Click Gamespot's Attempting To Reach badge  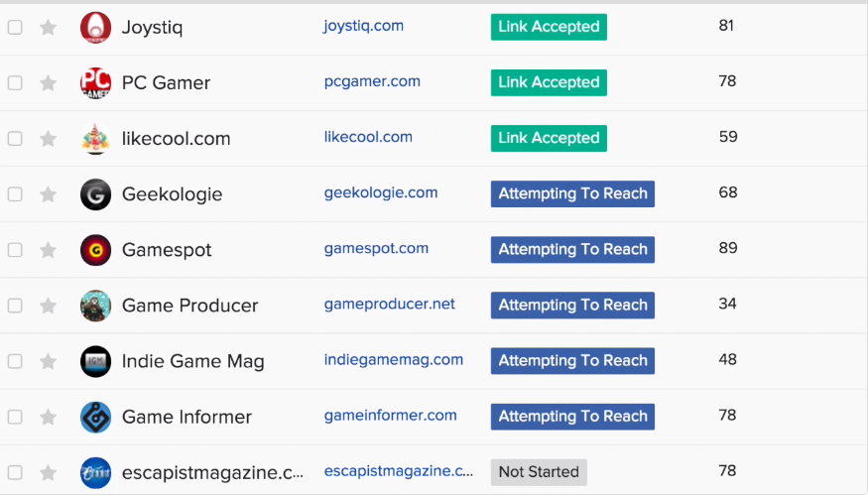[x=572, y=249]
